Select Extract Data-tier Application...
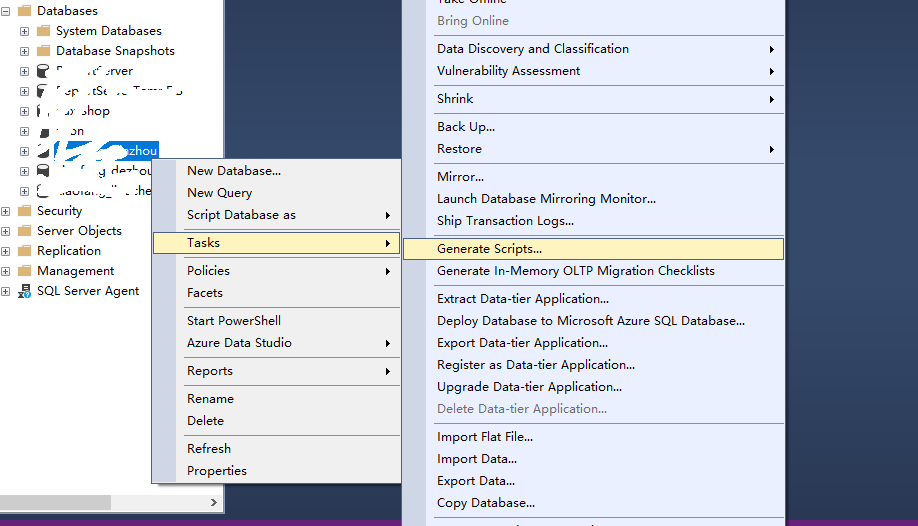Viewport: 918px width, 526px height. pyautogui.click(x=593, y=299)
